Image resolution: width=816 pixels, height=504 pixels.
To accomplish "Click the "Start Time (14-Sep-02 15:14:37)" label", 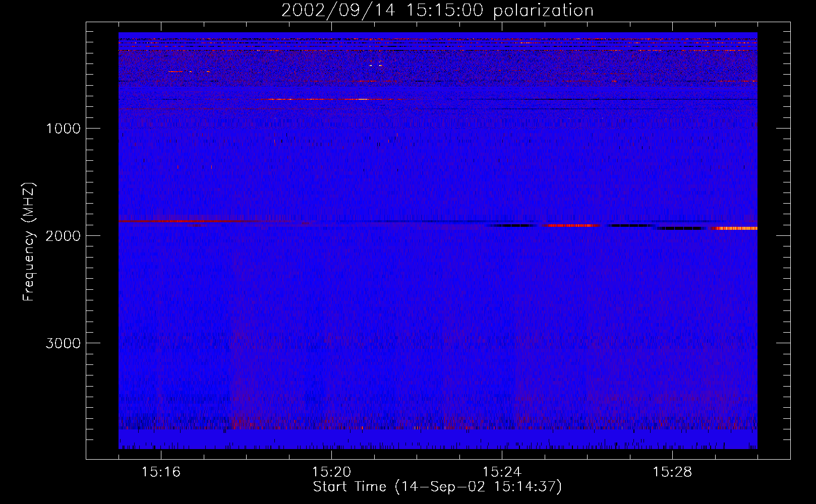I will pyautogui.click(x=437, y=487).
